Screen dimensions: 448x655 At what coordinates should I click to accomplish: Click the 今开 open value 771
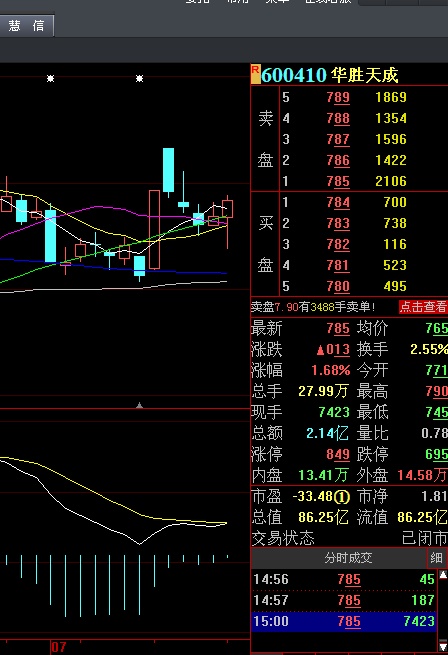pyautogui.click(x=436, y=370)
